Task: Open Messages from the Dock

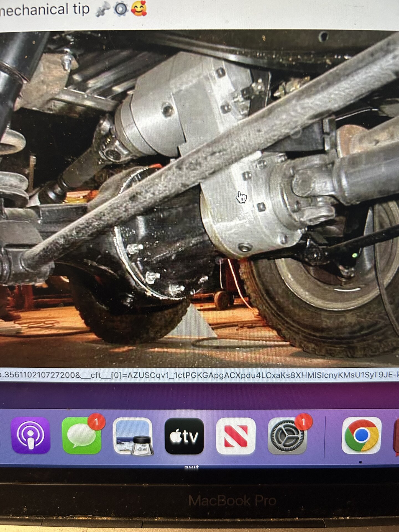Action: tap(82, 435)
